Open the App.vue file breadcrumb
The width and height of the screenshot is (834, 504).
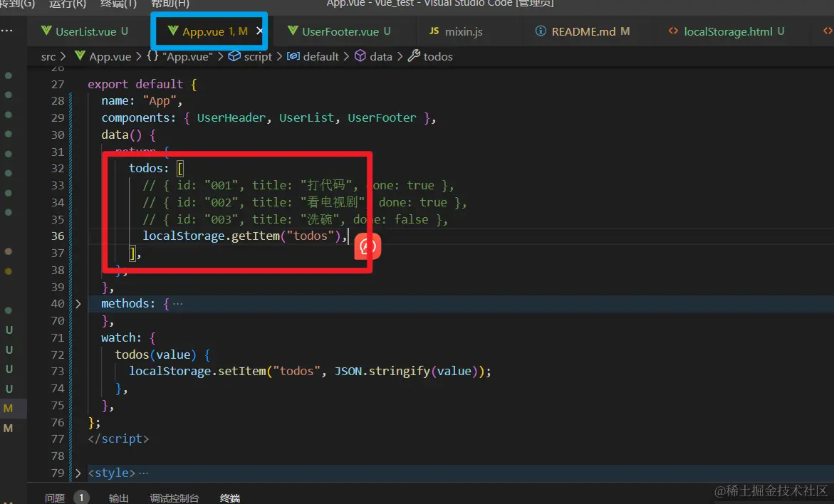tap(110, 56)
